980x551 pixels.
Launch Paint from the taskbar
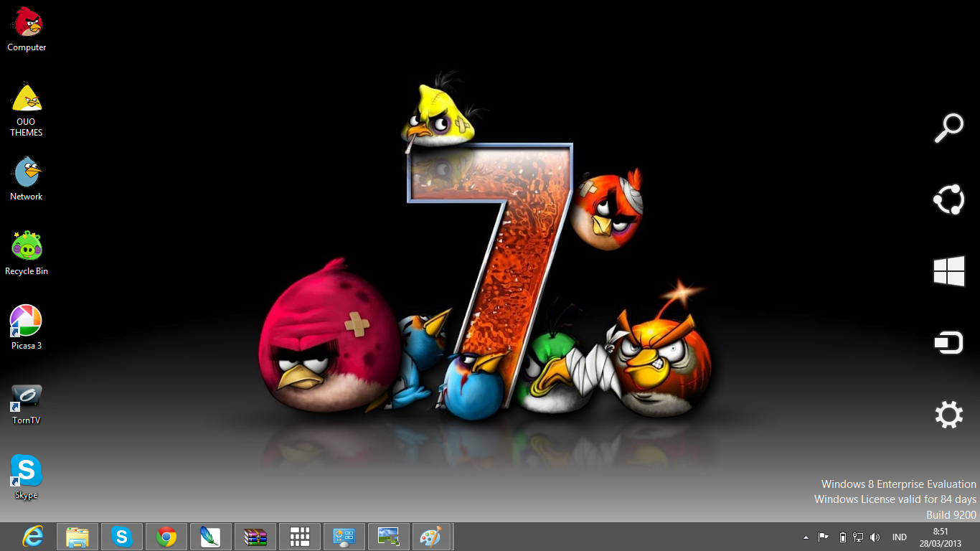click(x=433, y=536)
